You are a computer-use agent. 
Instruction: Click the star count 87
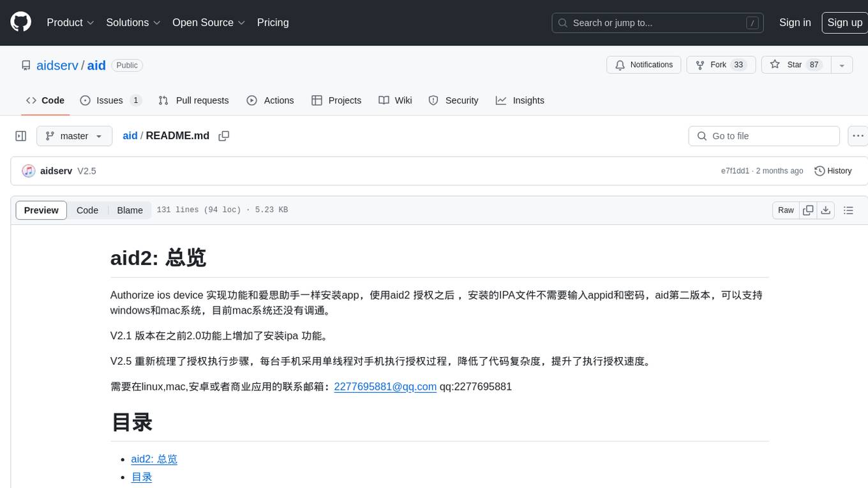(x=814, y=65)
